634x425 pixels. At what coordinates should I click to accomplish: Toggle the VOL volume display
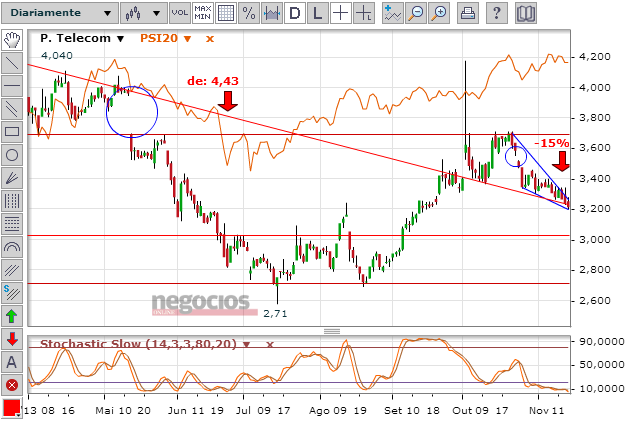[180, 13]
